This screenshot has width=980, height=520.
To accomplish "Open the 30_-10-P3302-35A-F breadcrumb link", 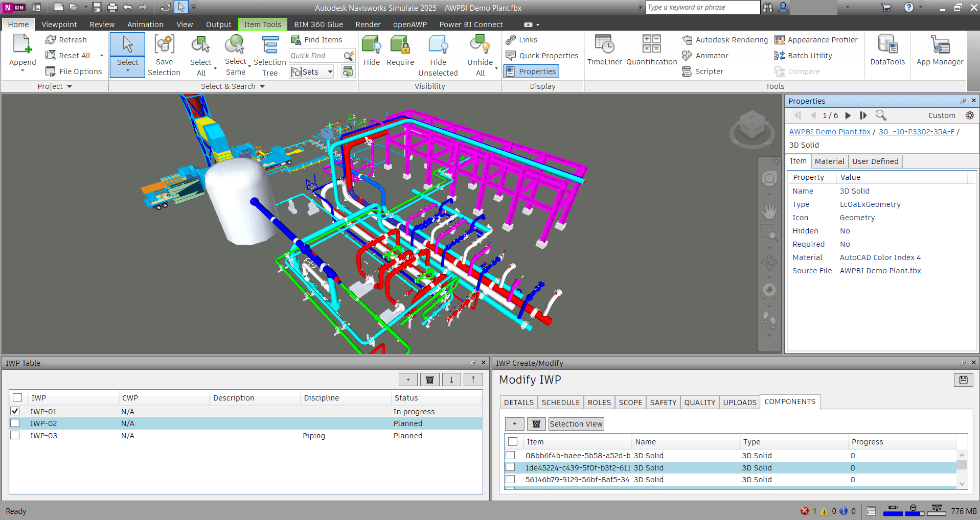I will 917,132.
